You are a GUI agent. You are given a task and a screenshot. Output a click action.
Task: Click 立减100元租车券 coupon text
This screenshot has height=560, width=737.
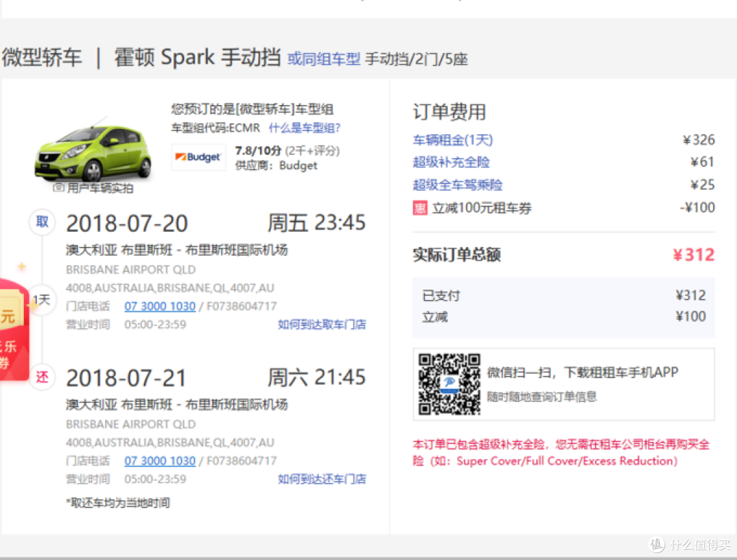(482, 207)
